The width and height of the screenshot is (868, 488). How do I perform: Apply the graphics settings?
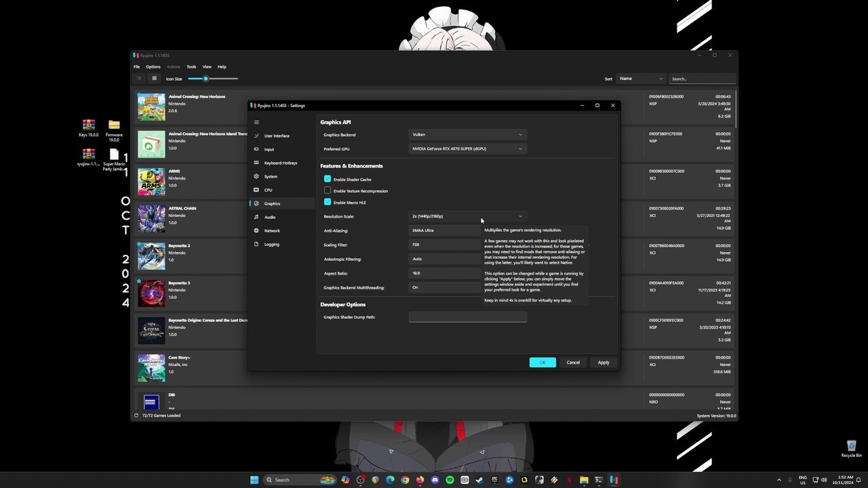click(604, 363)
